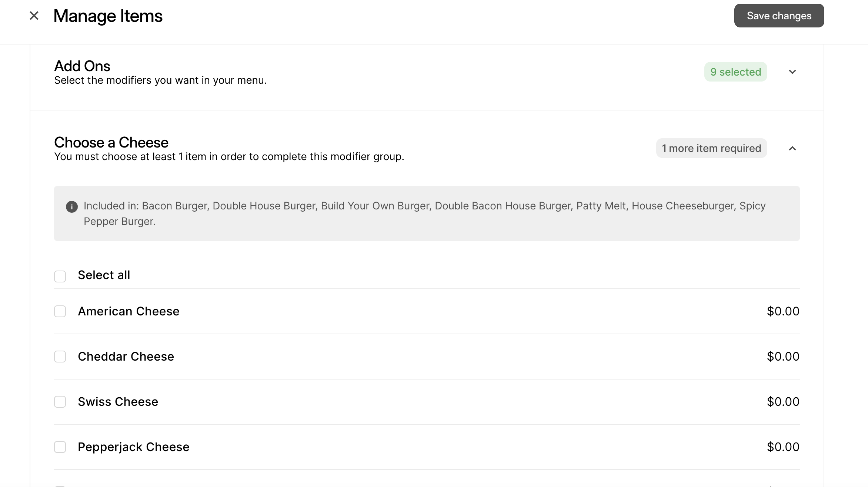The width and height of the screenshot is (868, 487).
Task: Check the American Cheese checkbox
Action: coord(60,311)
